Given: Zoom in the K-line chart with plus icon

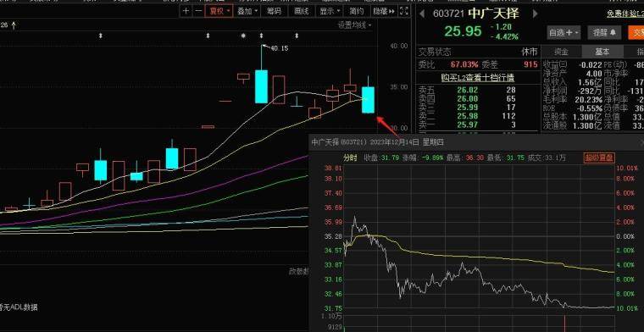Looking at the screenshot, I should pyautogui.click(x=186, y=11).
